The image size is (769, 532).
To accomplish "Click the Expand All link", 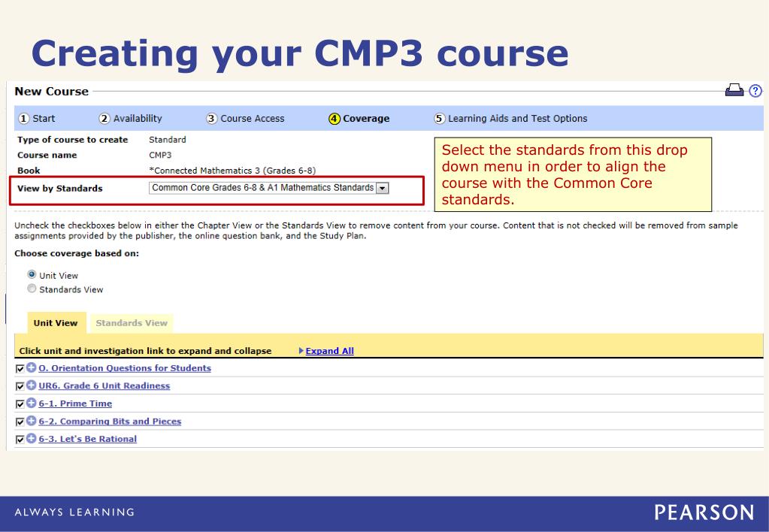I will pyautogui.click(x=329, y=351).
